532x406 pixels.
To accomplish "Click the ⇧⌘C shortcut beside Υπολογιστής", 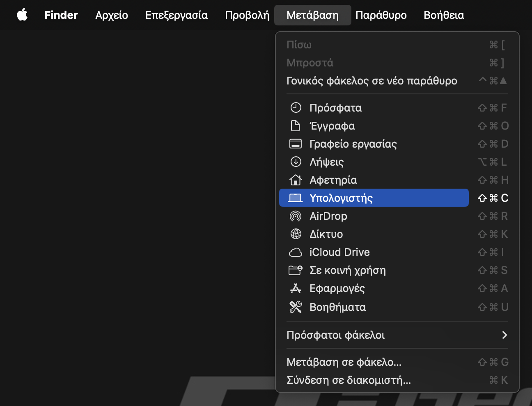I will click(493, 198).
